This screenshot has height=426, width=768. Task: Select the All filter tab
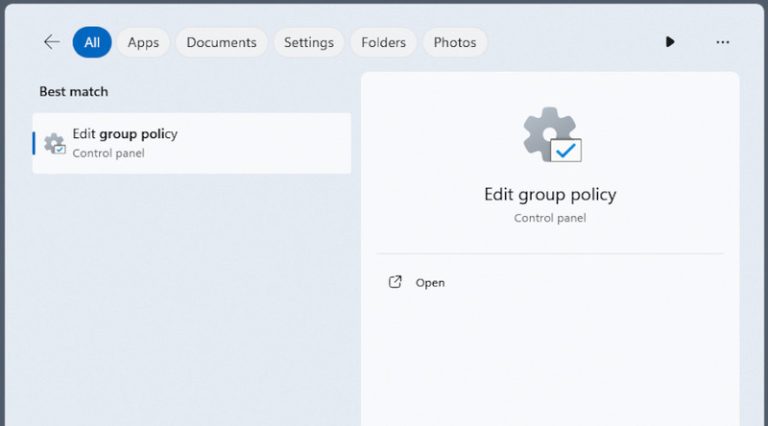(x=92, y=42)
